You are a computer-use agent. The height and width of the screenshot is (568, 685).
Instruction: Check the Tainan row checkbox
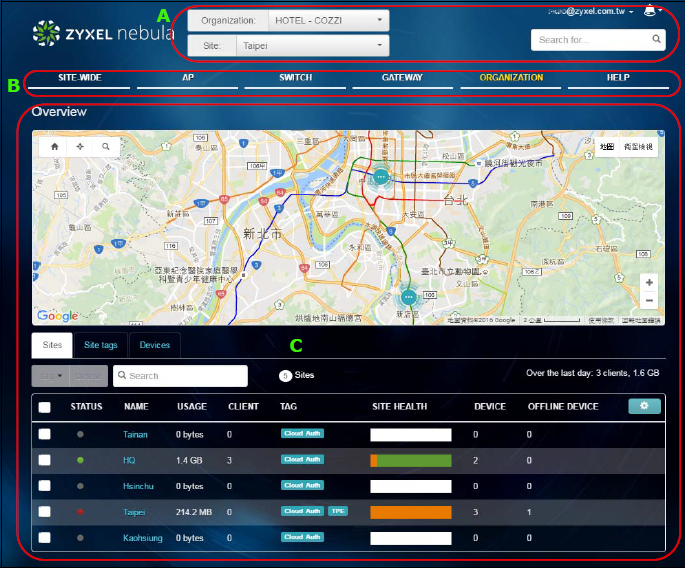click(45, 434)
